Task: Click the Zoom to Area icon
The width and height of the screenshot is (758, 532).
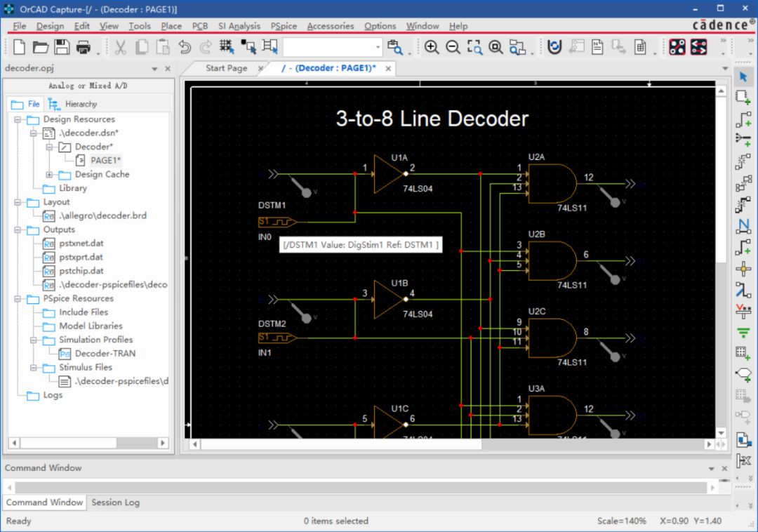Action: coord(474,47)
